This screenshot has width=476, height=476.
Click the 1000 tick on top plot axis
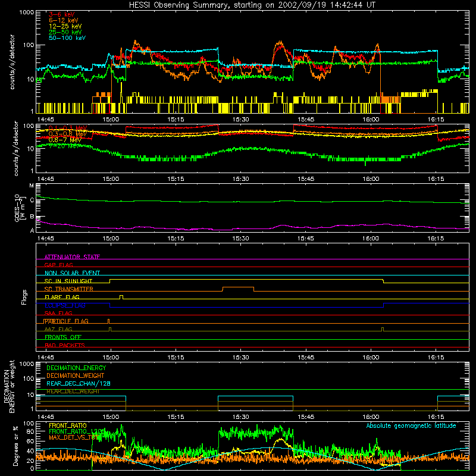pyautogui.click(x=27, y=12)
